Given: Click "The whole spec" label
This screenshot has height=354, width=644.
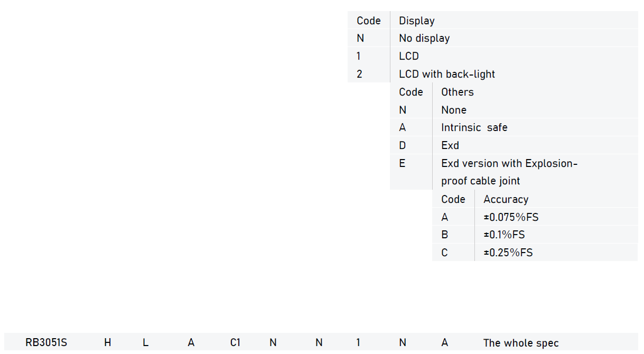Looking at the screenshot, I should (521, 343).
